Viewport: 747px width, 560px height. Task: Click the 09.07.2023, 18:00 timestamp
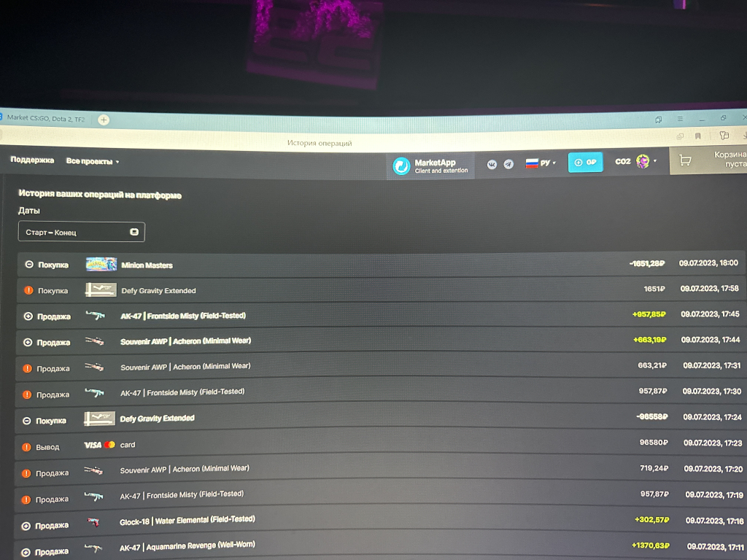click(x=708, y=262)
